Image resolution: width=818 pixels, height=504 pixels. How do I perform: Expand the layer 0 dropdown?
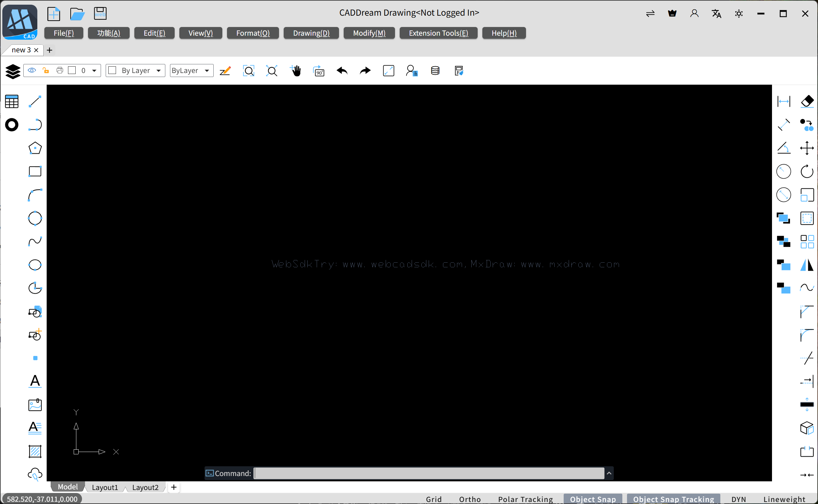pos(94,71)
